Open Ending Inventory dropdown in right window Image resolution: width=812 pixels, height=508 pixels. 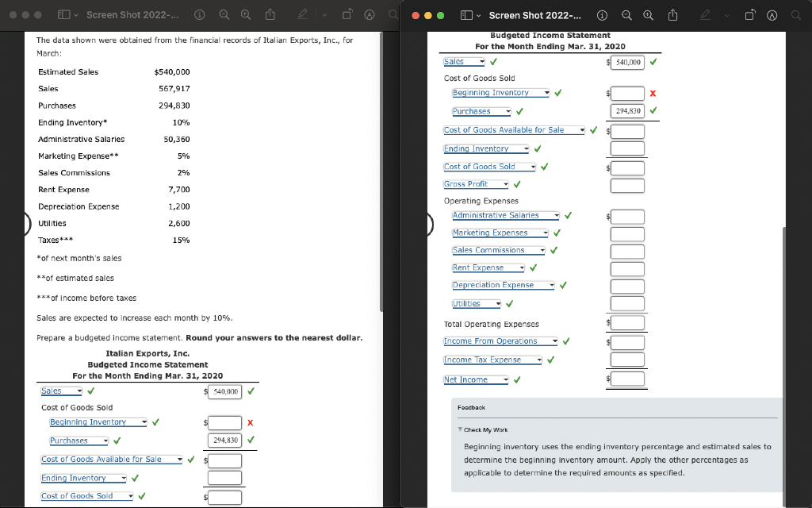486,148
